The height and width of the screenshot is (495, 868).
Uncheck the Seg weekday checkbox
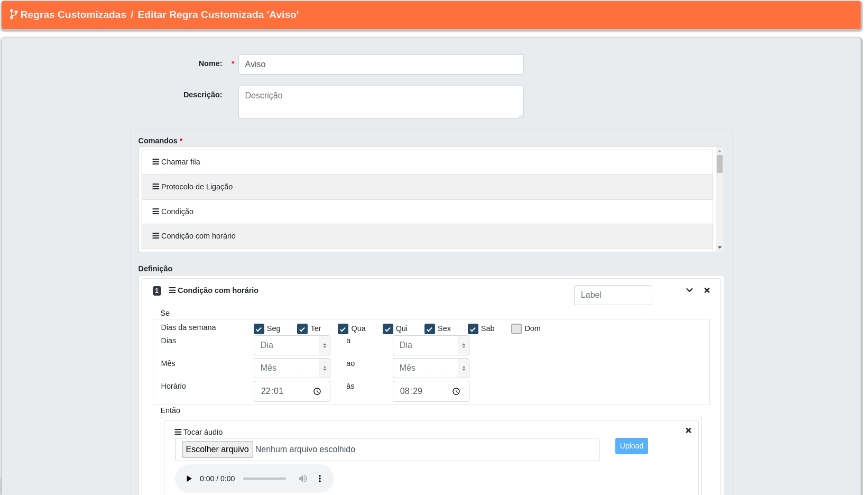tap(259, 329)
